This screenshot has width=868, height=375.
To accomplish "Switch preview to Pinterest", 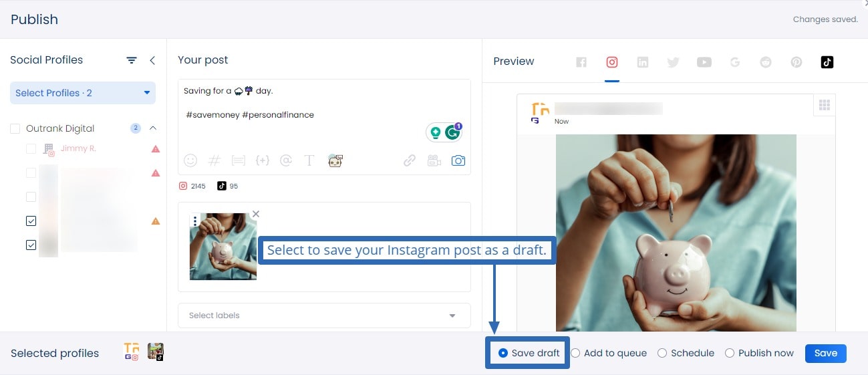I will pos(797,62).
